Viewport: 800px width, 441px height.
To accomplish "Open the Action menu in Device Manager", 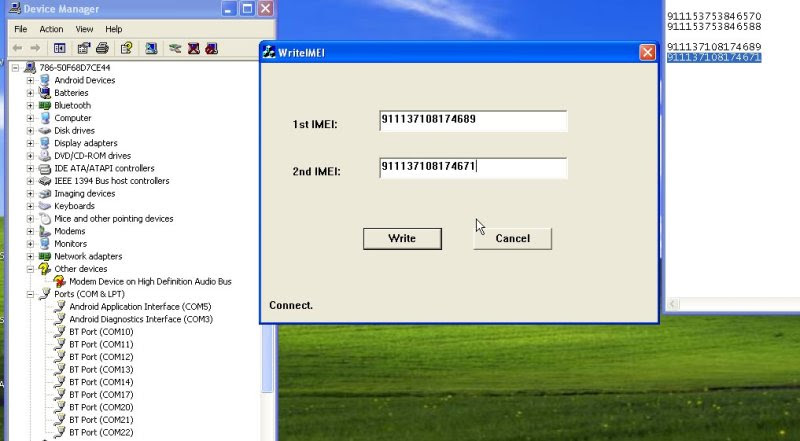I will click(x=52, y=29).
